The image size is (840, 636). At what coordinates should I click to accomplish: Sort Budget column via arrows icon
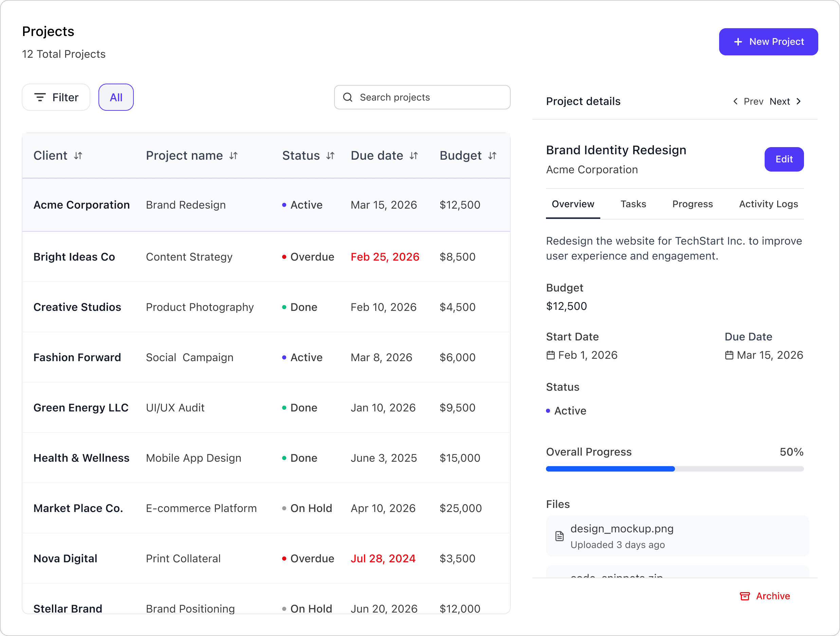493,156
